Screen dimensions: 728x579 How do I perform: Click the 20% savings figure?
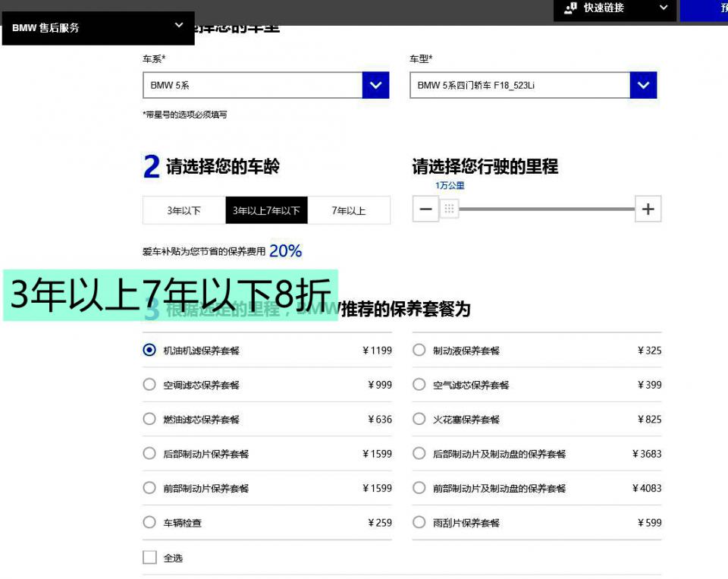coord(286,251)
